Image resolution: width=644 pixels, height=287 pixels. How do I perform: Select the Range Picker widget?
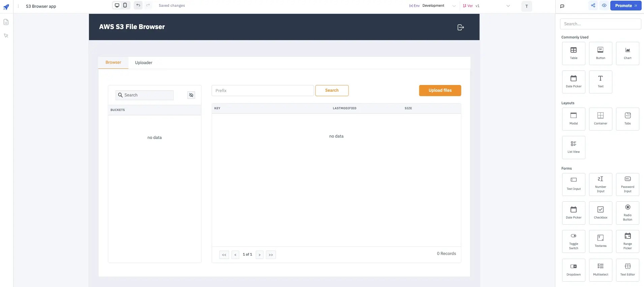(627, 241)
